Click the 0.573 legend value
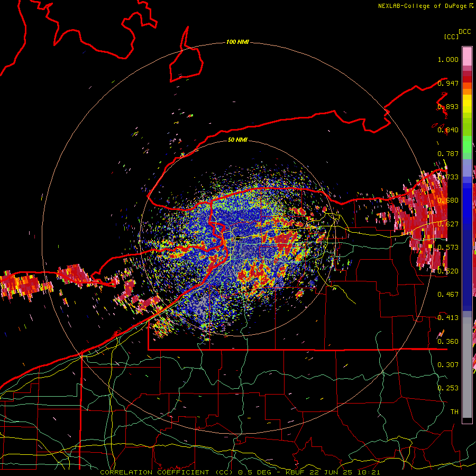 click(x=448, y=248)
